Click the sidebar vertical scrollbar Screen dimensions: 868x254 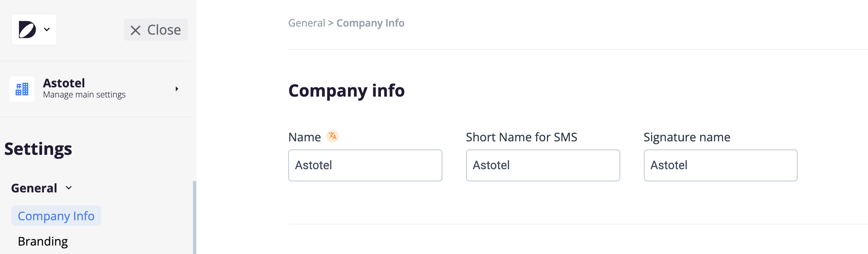194,217
